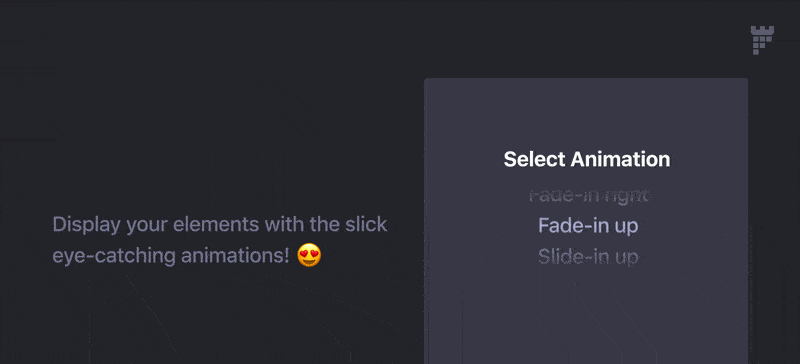The image size is (800, 364).
Task: Click the word slick in the description
Action: [x=367, y=225]
